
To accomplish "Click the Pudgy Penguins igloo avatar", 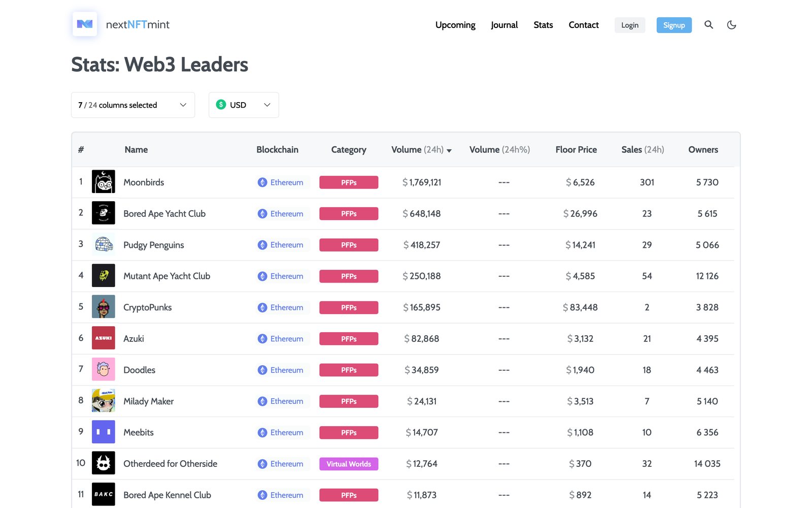I will point(104,244).
